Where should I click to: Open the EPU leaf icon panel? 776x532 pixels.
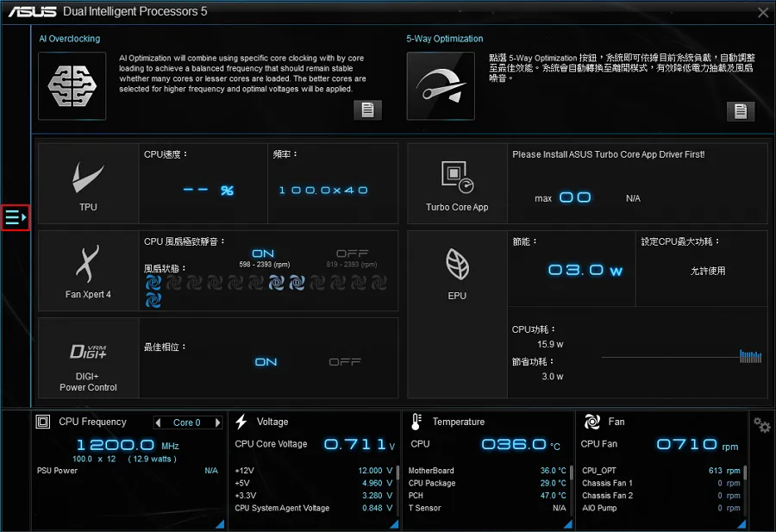457,270
